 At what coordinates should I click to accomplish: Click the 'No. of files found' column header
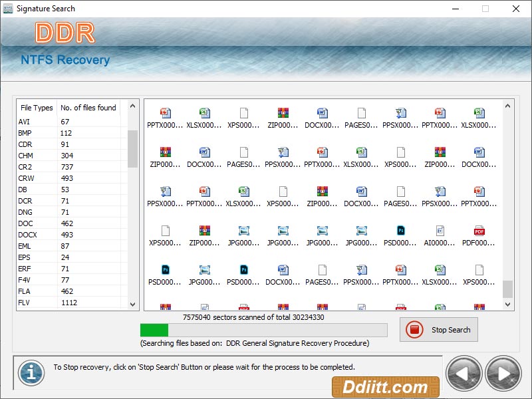click(87, 108)
